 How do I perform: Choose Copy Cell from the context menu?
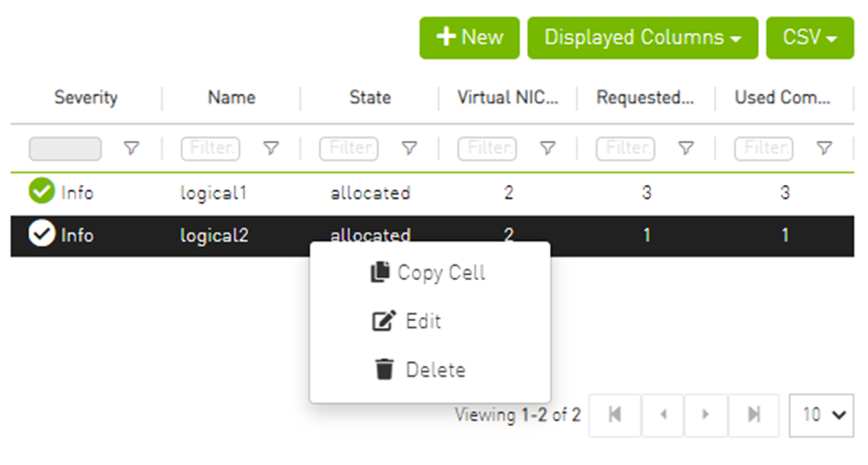pyautogui.click(x=429, y=272)
